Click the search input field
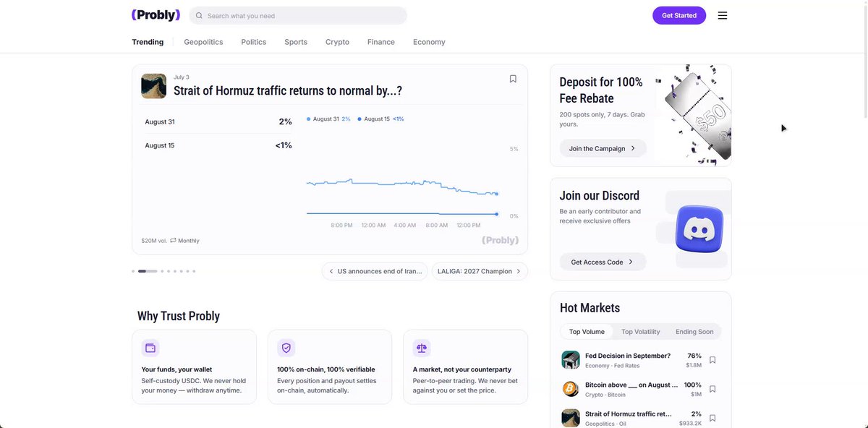 click(298, 15)
